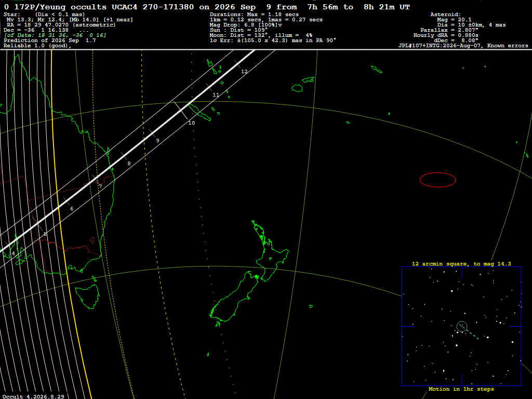
Task: Click the star RA value line
Action: (61, 25)
